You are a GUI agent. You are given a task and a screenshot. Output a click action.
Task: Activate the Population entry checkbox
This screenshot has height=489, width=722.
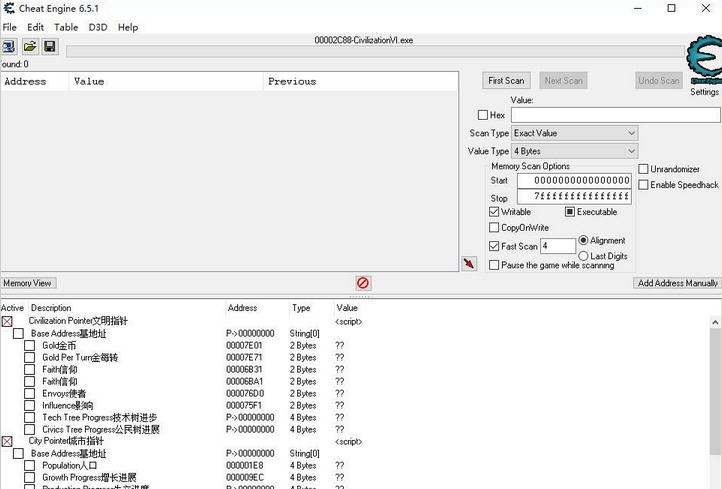29,466
